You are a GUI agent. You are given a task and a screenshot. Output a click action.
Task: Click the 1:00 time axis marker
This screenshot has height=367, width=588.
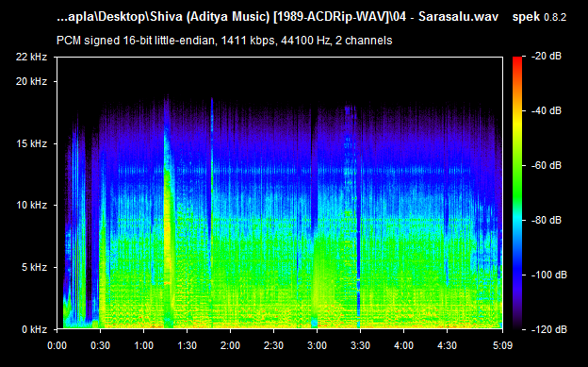point(143,345)
